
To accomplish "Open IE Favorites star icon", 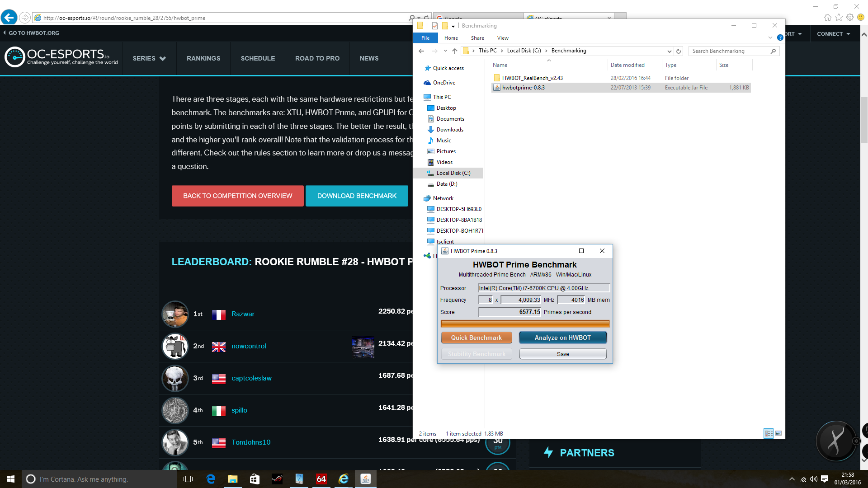I will (839, 18).
